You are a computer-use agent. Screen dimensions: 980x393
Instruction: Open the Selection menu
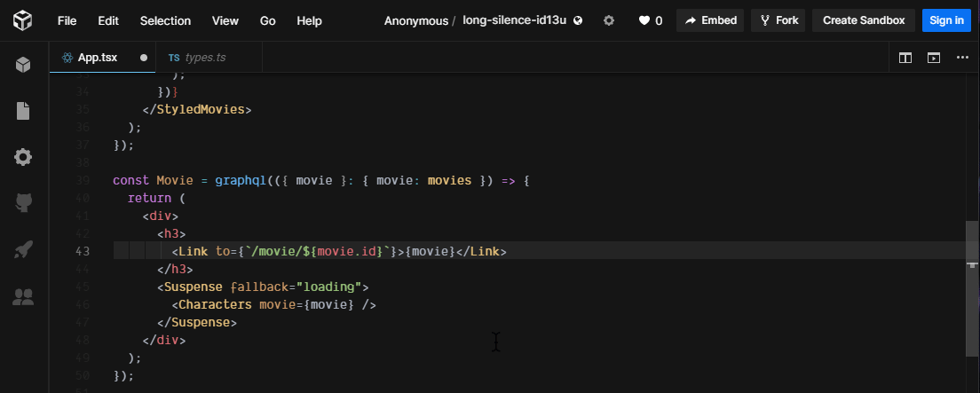coord(166,20)
